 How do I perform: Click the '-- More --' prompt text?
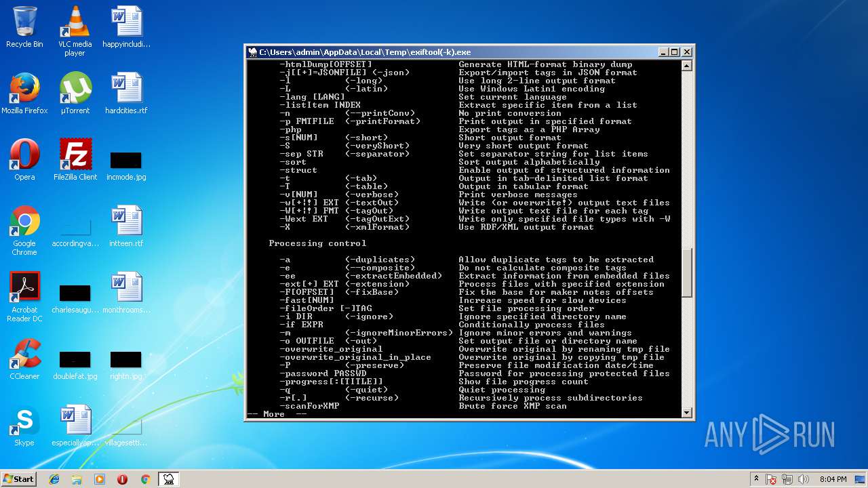tap(277, 414)
